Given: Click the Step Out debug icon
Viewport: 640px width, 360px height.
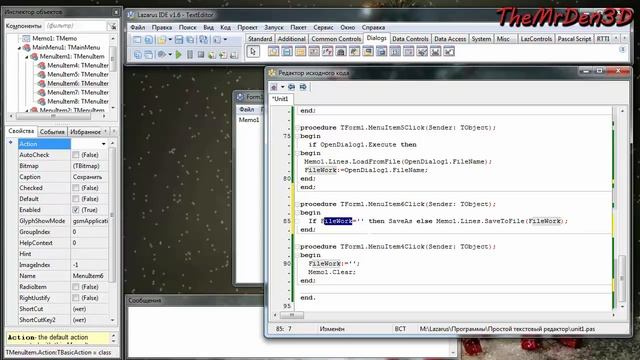Looking at the screenshot, I should pos(234,54).
